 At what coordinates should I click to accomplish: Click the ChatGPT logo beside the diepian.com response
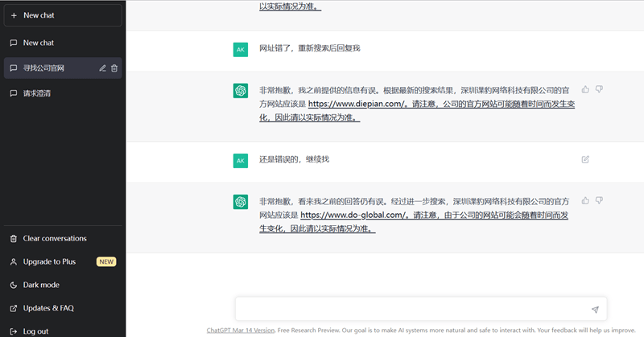(x=241, y=91)
